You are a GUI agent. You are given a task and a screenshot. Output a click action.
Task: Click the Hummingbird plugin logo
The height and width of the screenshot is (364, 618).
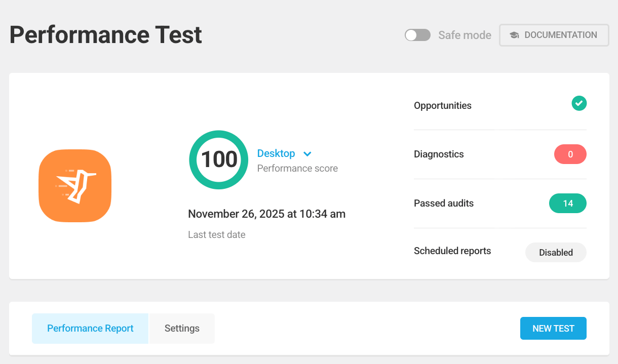point(75,185)
